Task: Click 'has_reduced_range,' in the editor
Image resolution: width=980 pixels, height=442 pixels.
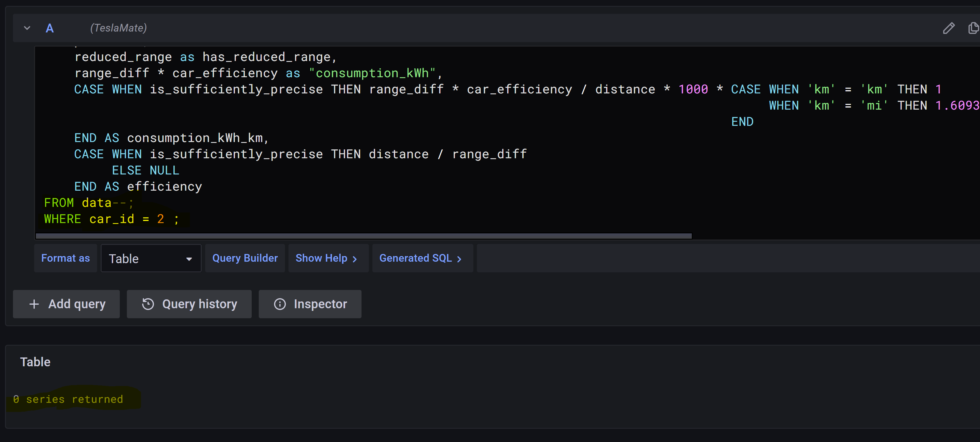Action: 270,57
